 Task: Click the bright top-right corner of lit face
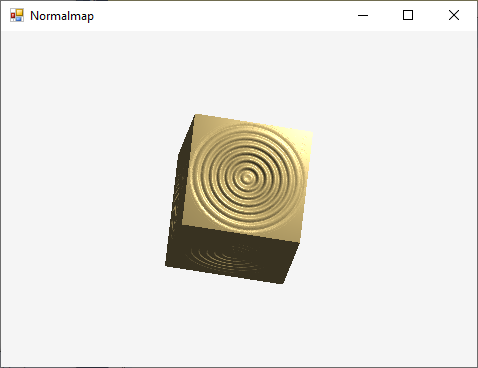(x=311, y=133)
